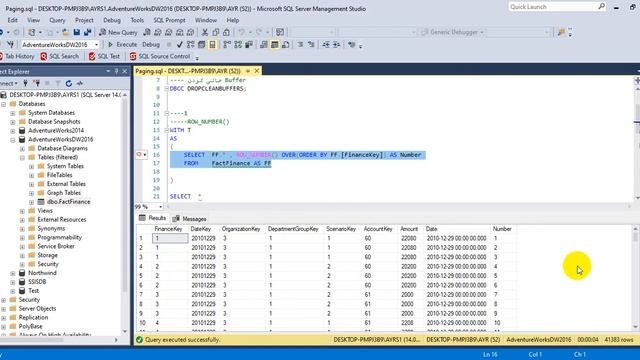Click the Save file floppy icon
This screenshot has width=640, height=360.
coord(77,32)
